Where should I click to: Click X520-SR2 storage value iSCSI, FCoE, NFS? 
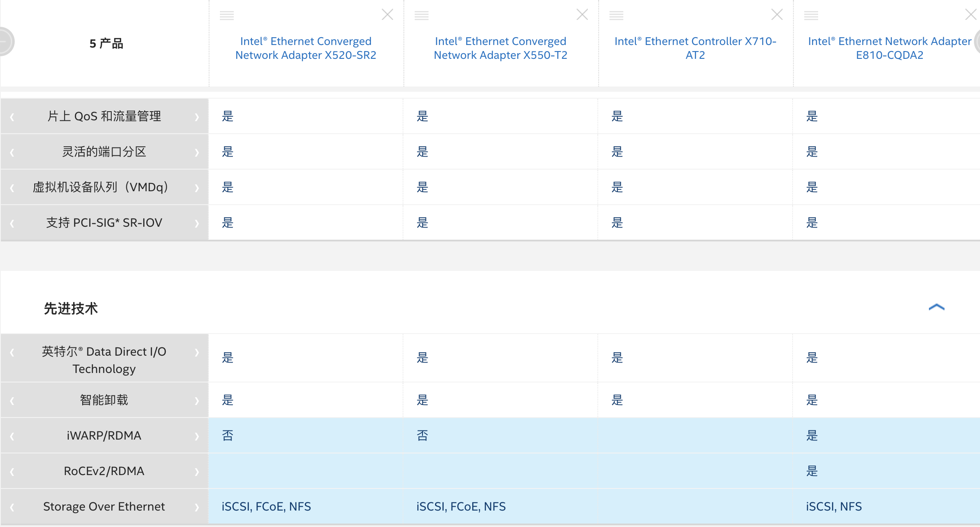[x=266, y=506]
